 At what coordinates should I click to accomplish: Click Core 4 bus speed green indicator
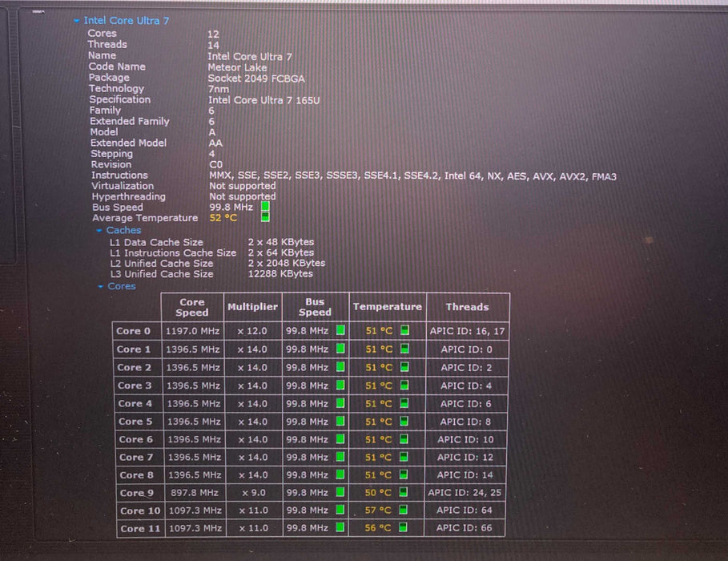340,403
